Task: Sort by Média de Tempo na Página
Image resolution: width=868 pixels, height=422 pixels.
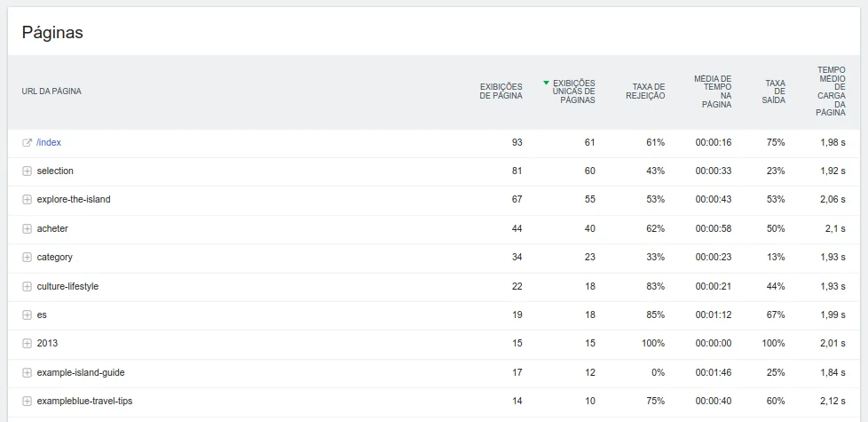Action: pyautogui.click(x=713, y=92)
